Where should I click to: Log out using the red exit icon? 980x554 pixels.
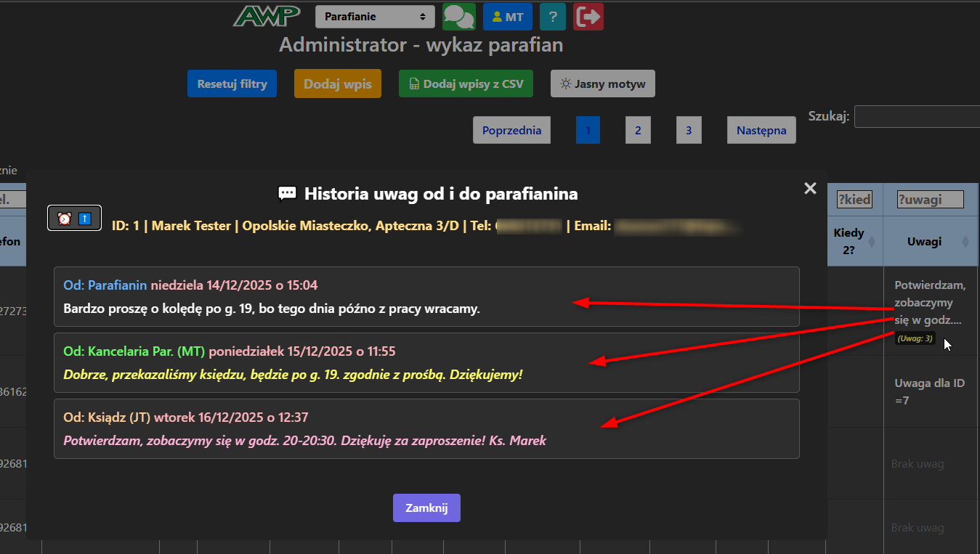pos(588,16)
